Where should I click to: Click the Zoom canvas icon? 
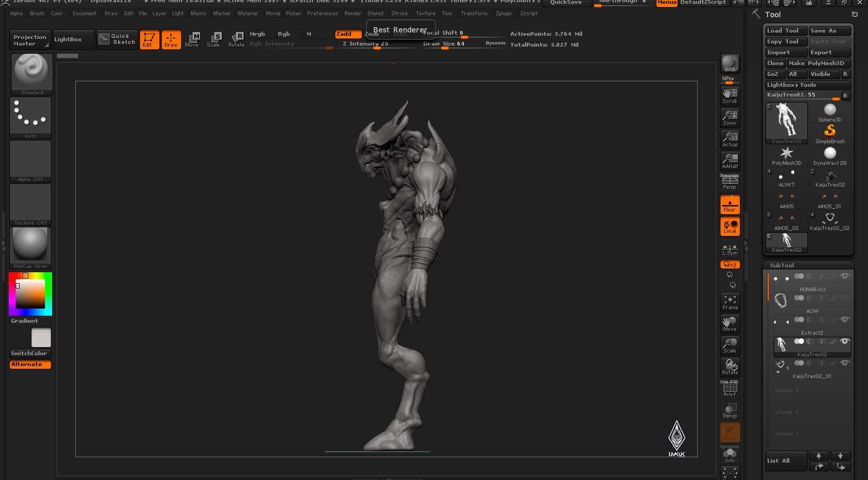point(730,117)
